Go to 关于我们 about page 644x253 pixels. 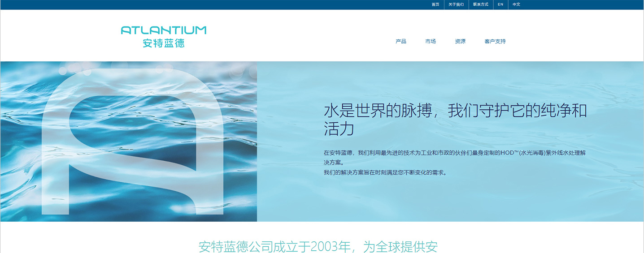[x=456, y=4]
